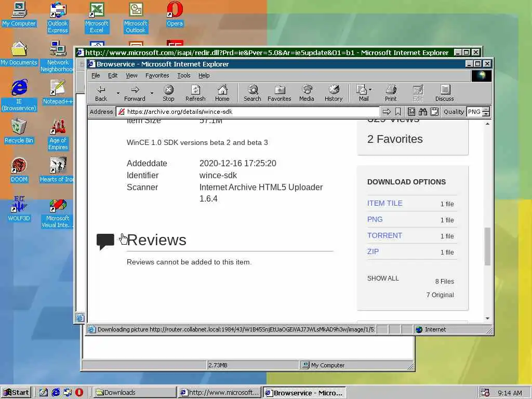Click the scrollbar down arrow
532x399 pixels.
pos(487,318)
